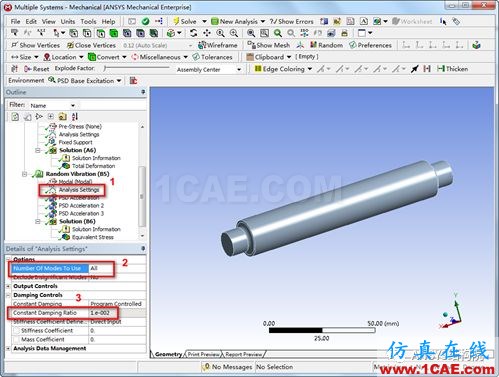
Task: Check the Stiffness Coefficient checkbox
Action: [x=16, y=330]
